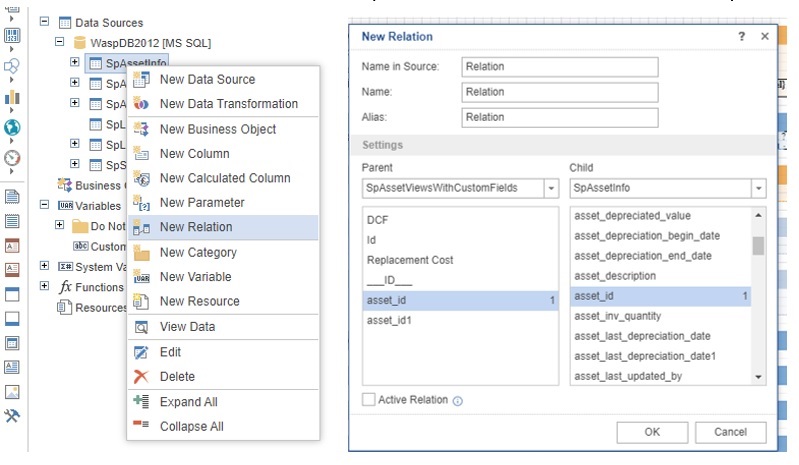Click the globe map icon in left sidebar
Image resolution: width=799 pixels, height=465 pixels.
[x=13, y=127]
